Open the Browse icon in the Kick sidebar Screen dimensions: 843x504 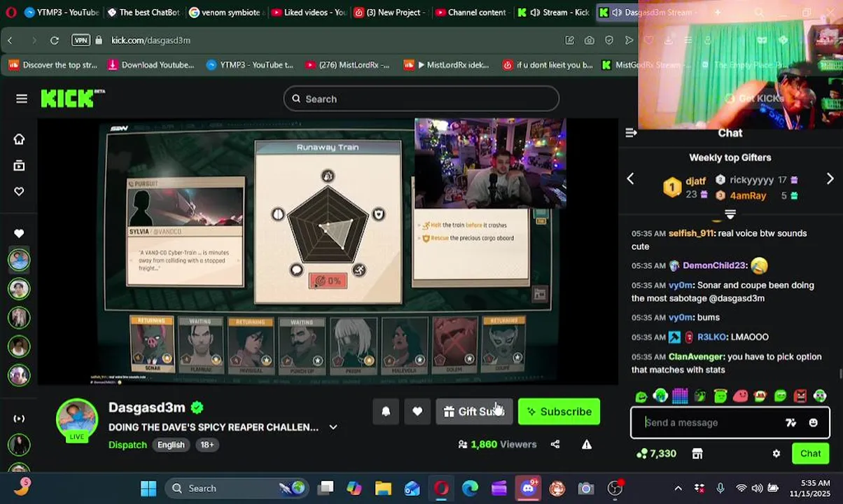[19, 165]
